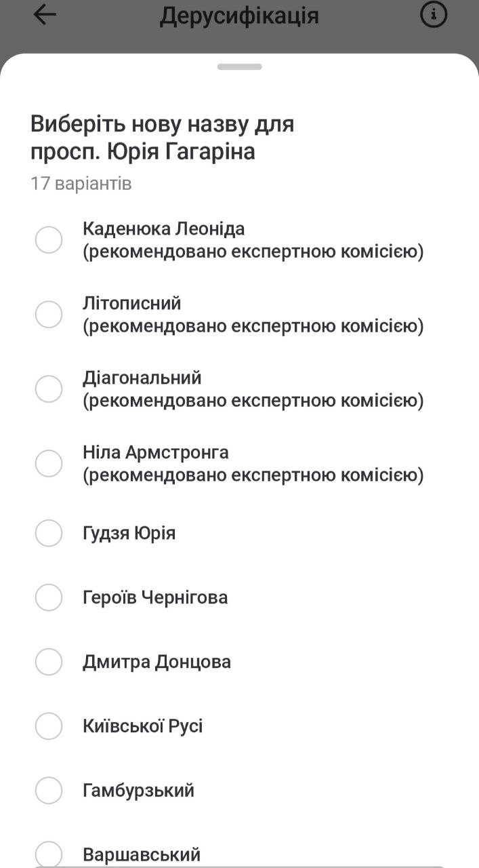The image size is (479, 868).
Task: Tap the Літописний option text
Action: pyautogui.click(x=132, y=303)
